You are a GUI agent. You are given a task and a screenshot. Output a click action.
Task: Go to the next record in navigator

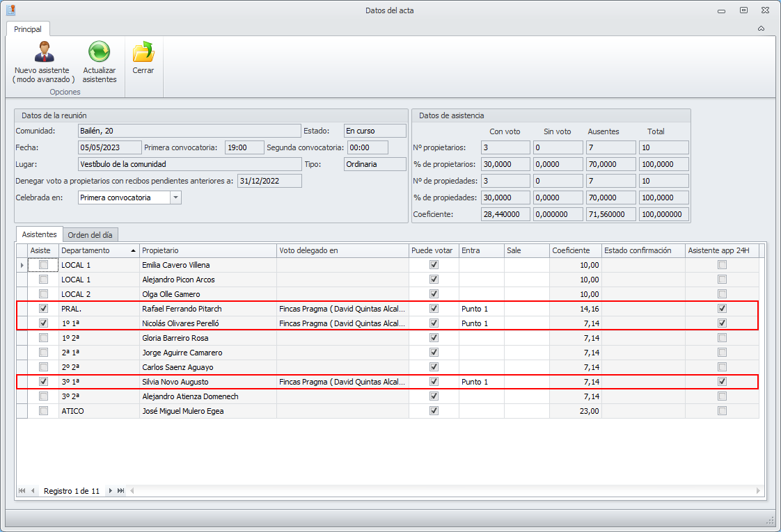click(110, 491)
